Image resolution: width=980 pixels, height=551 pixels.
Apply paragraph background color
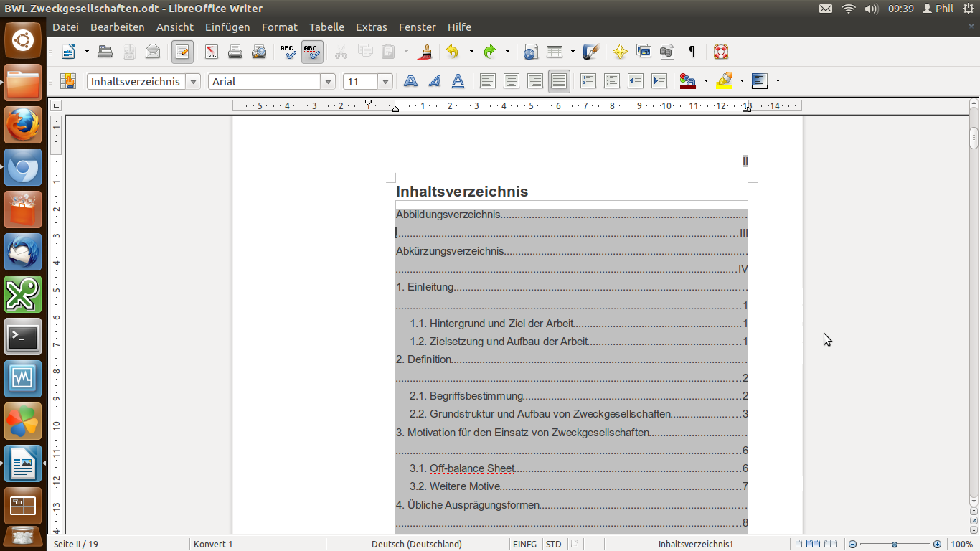point(760,81)
